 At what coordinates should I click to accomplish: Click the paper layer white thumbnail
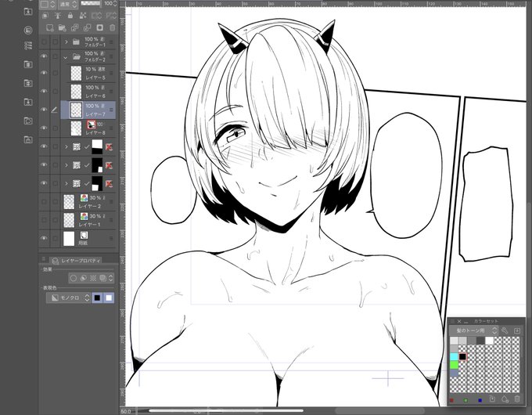point(69,238)
